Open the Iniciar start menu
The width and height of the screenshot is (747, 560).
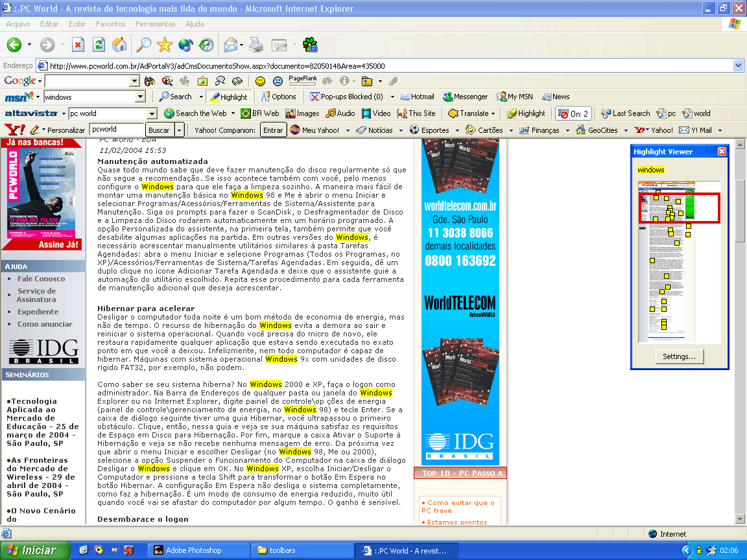coord(35,550)
